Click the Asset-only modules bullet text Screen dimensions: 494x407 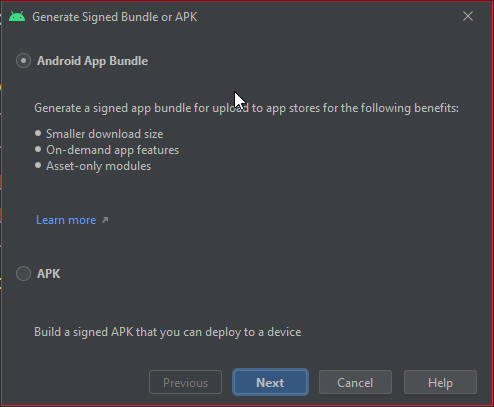(x=98, y=166)
